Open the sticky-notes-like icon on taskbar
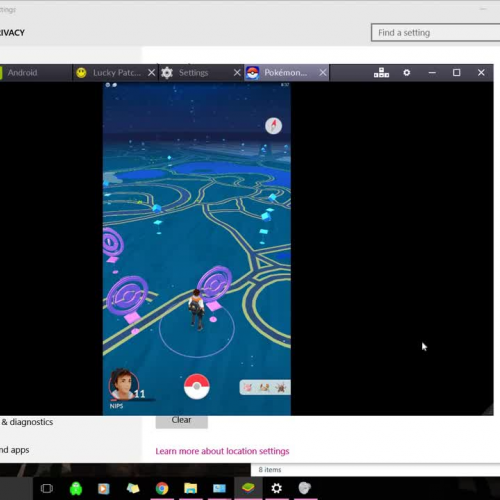This screenshot has width=500, height=500. pos(133,489)
